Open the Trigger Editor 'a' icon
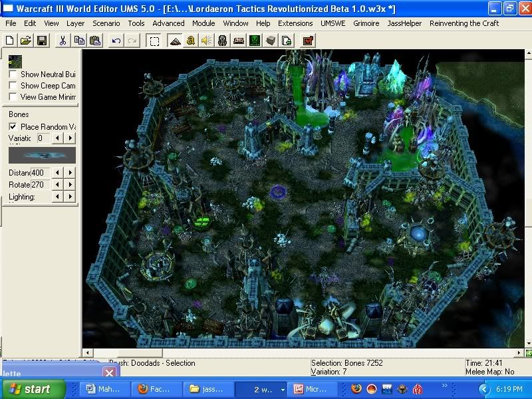The height and width of the screenshot is (399, 532). click(191, 41)
